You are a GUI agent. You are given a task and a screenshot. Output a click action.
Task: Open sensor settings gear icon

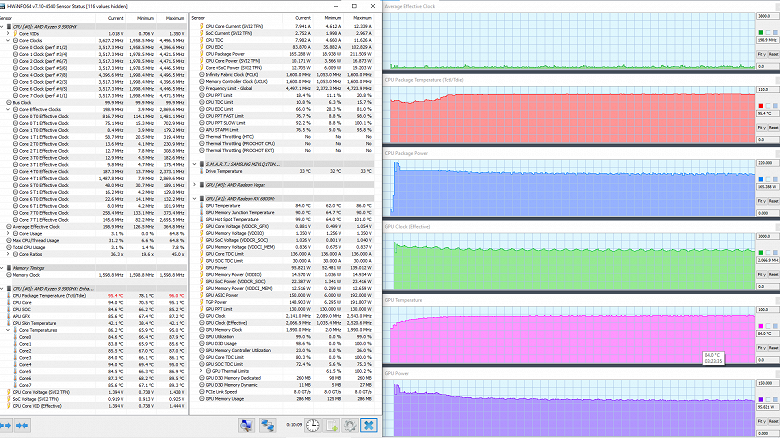coord(350,425)
